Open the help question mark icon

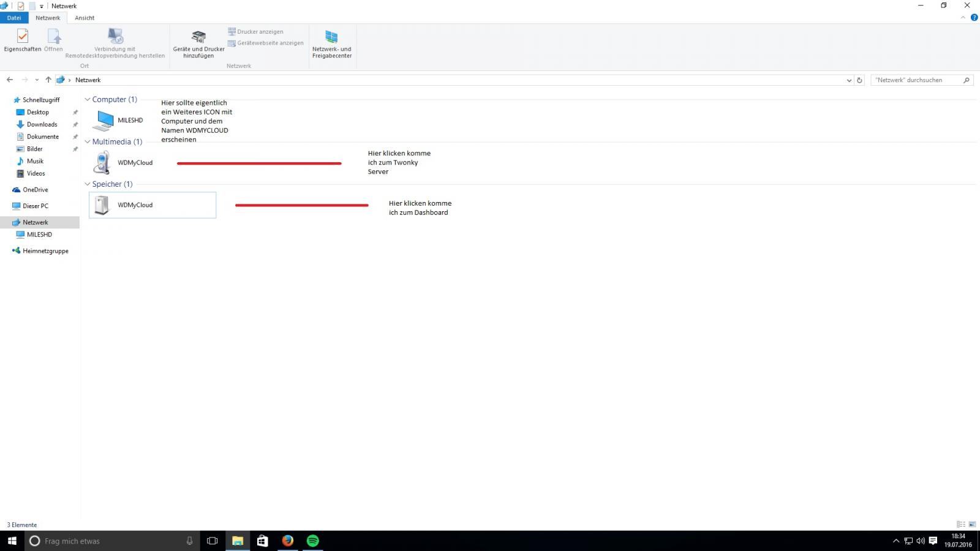[974, 18]
